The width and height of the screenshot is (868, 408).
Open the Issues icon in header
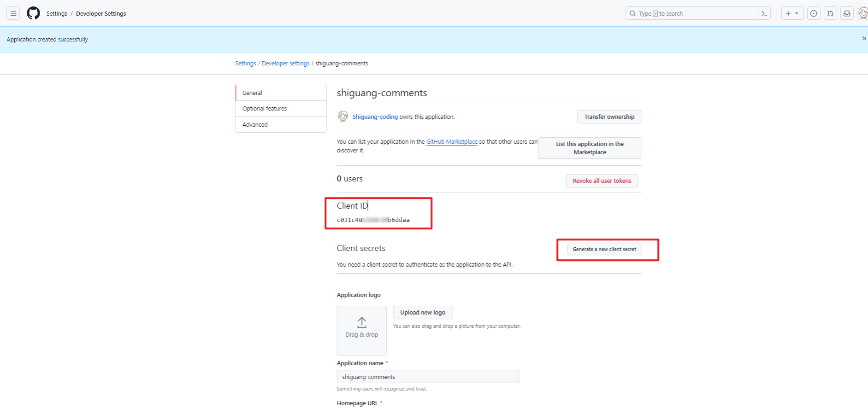point(814,13)
